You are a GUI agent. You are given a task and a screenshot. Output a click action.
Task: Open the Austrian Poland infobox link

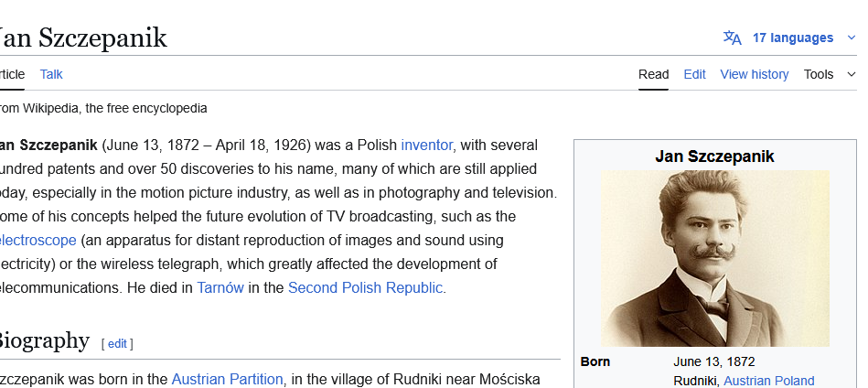tap(769, 381)
